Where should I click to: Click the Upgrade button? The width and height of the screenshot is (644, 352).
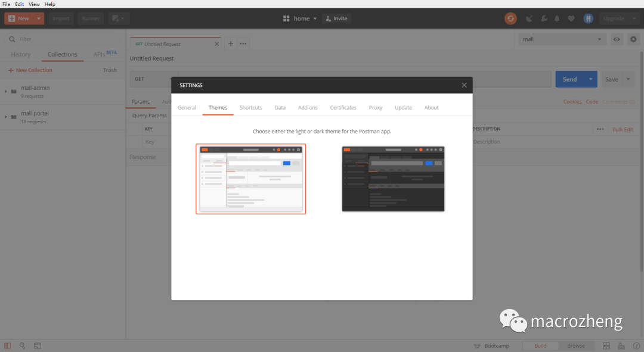pyautogui.click(x=614, y=18)
